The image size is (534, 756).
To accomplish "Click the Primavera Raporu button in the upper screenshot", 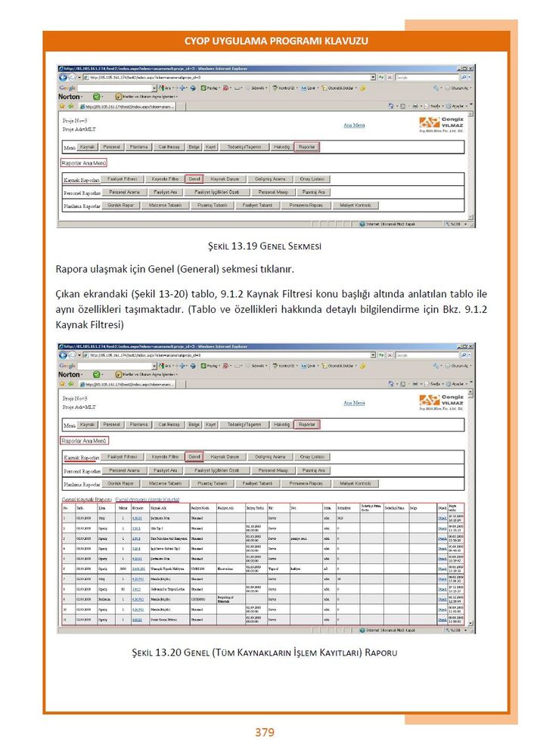I will tap(306, 205).
